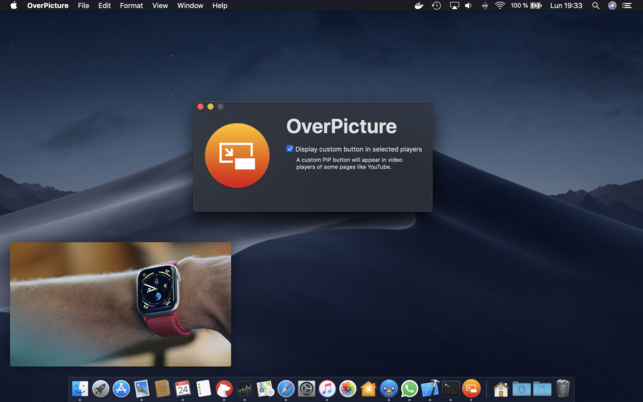Open Launchpad rocket in the Dock

pos(100,388)
